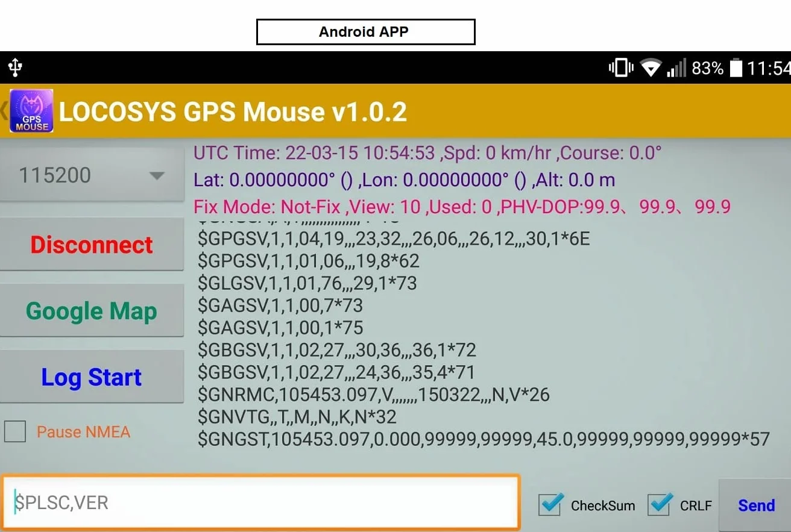Enable the Pause NMEA checkbox
This screenshot has height=532, width=791.
pyautogui.click(x=15, y=431)
